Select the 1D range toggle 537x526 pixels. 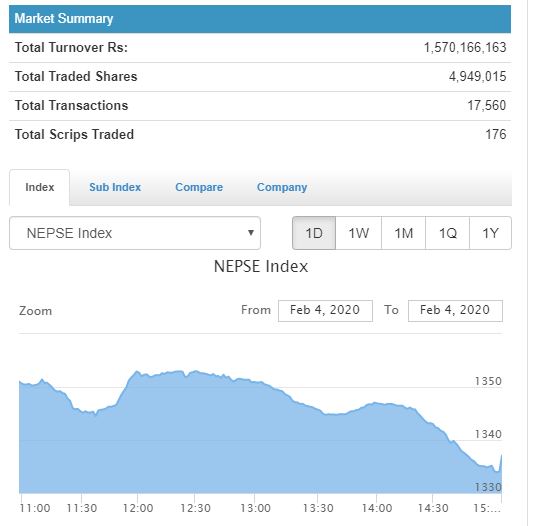click(x=314, y=233)
